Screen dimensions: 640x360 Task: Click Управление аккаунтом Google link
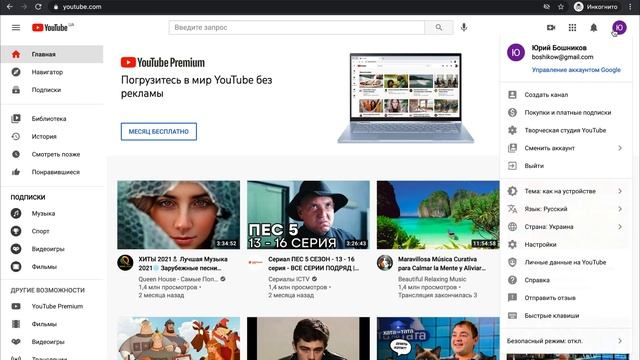pyautogui.click(x=576, y=70)
